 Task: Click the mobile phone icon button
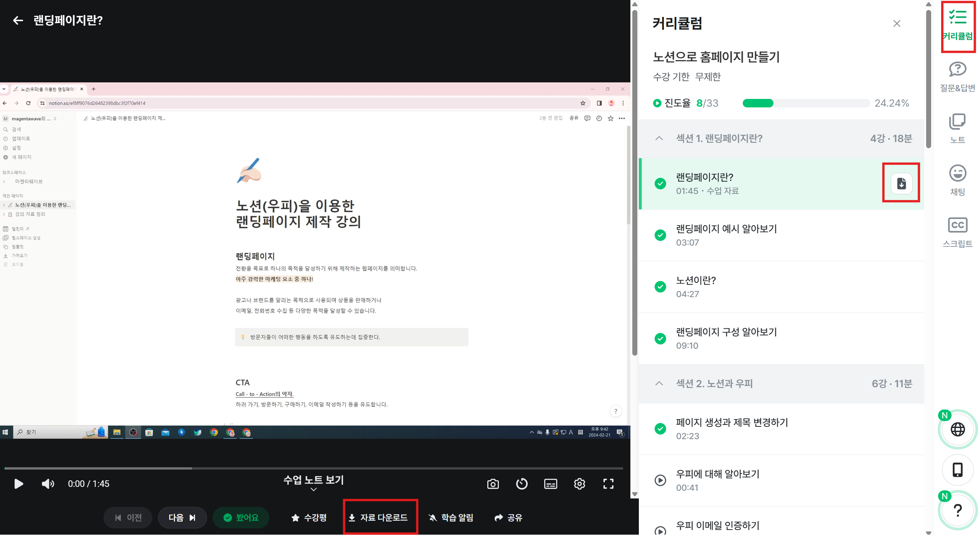957,470
